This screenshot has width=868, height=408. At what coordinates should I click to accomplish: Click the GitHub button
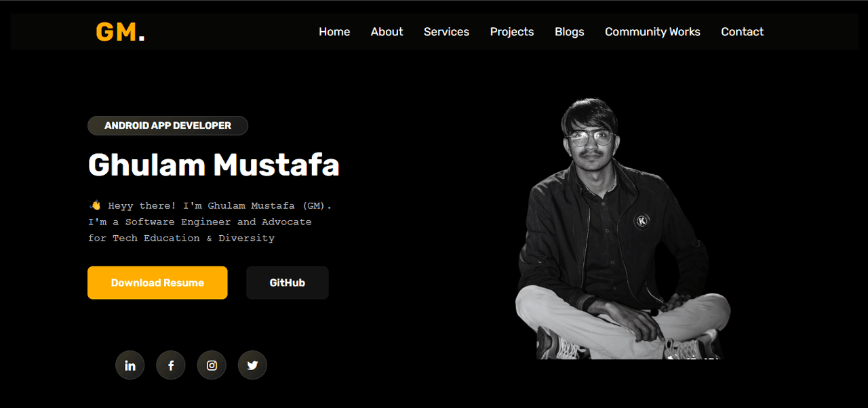(288, 283)
